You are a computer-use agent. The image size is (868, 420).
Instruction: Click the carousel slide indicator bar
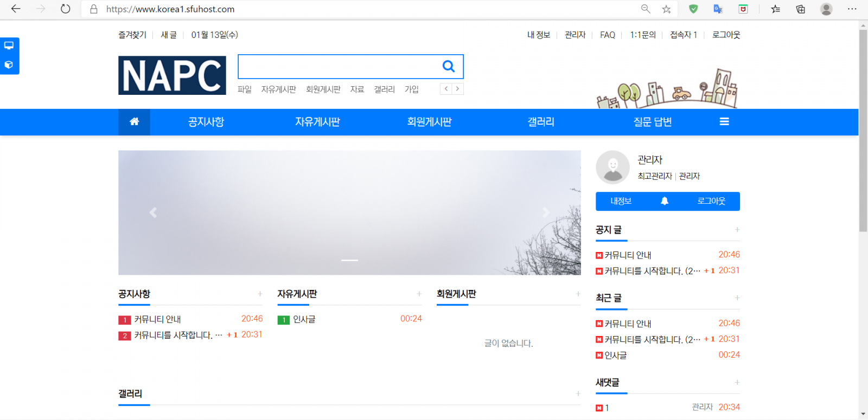[349, 260]
